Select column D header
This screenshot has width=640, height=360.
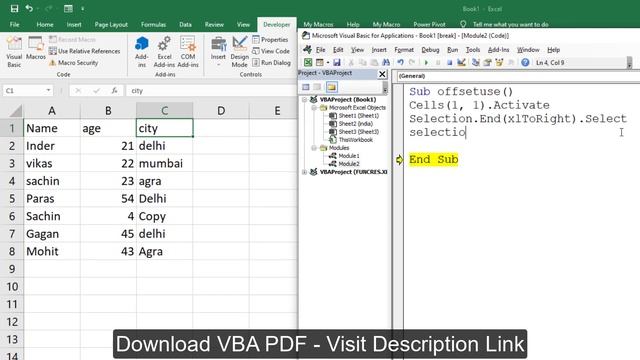pyautogui.click(x=221, y=111)
